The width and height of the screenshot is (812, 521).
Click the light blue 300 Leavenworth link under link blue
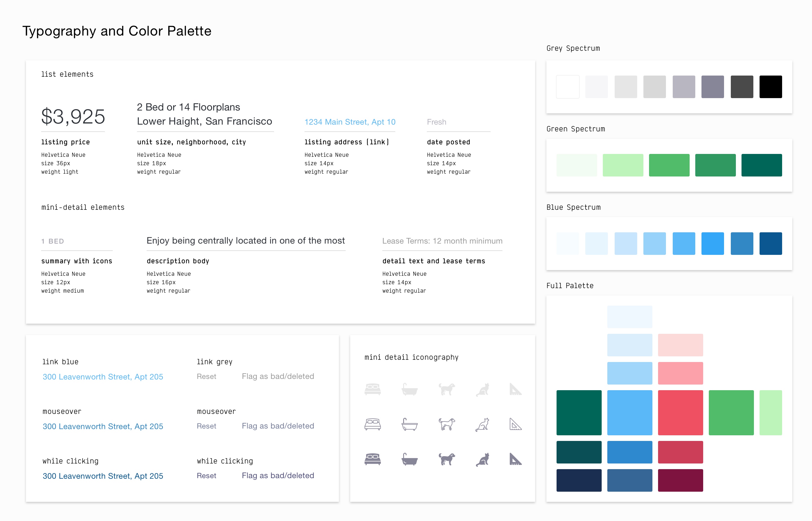click(x=103, y=377)
